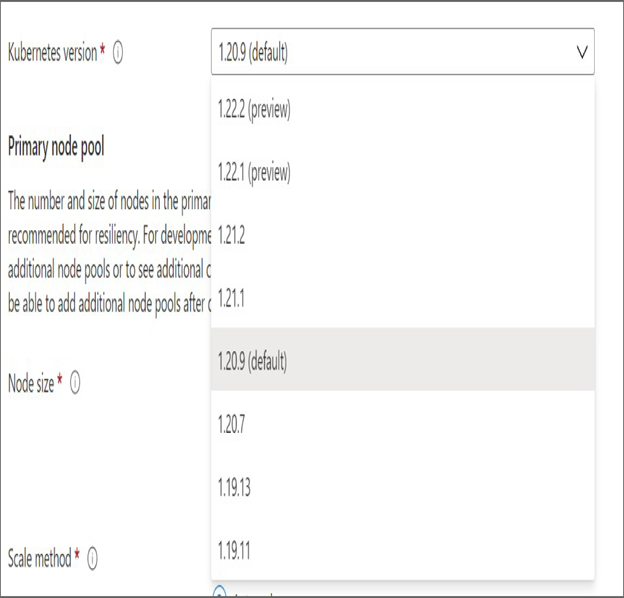Select Kubernetes version 1.20.7
This screenshot has height=598, width=624.
403,422
